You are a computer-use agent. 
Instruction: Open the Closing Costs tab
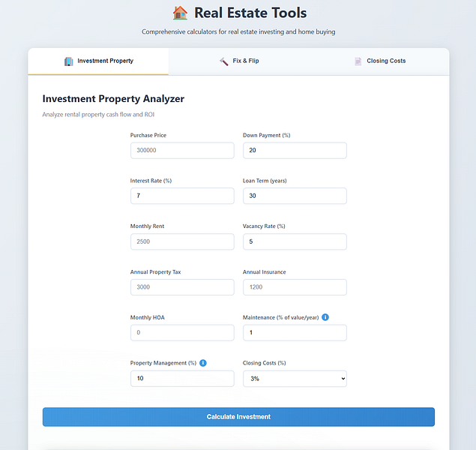(379, 61)
